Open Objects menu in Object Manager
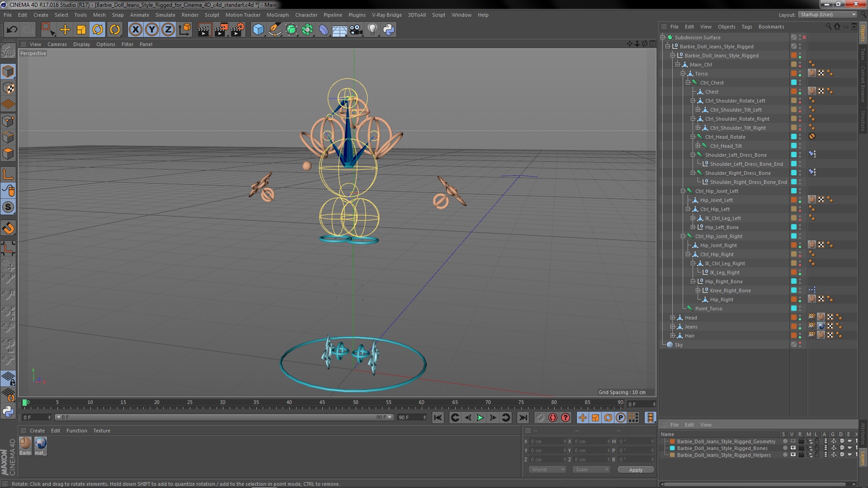 coord(726,27)
